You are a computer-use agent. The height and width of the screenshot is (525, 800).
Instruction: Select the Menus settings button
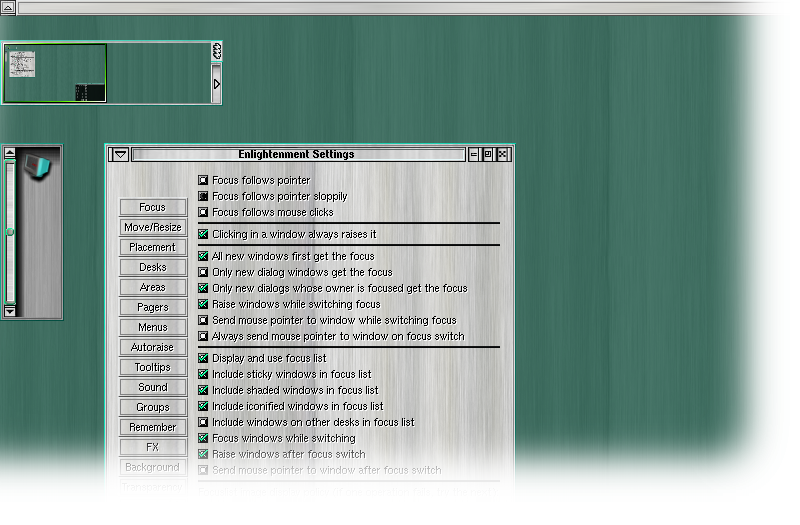click(153, 327)
